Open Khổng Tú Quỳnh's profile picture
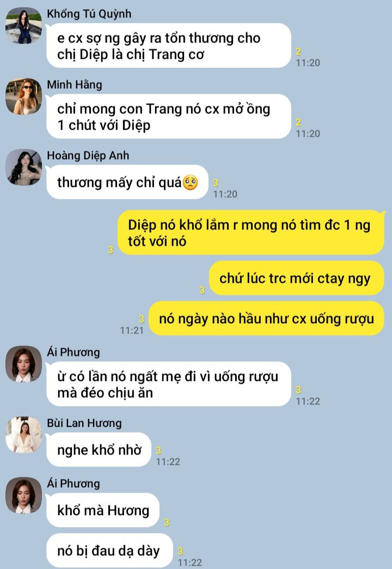This screenshot has width=392, height=569. pyautogui.click(x=23, y=26)
